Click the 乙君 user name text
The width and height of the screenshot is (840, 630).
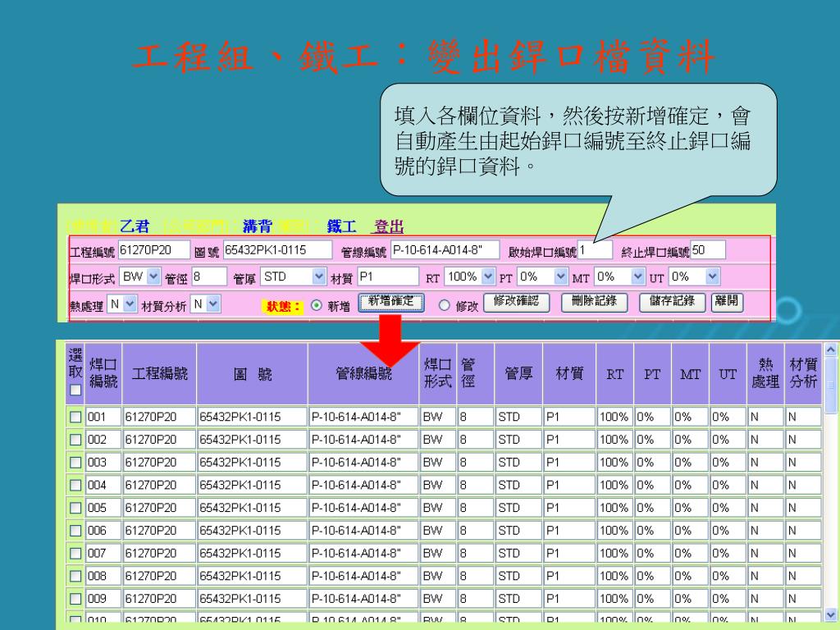(x=135, y=226)
